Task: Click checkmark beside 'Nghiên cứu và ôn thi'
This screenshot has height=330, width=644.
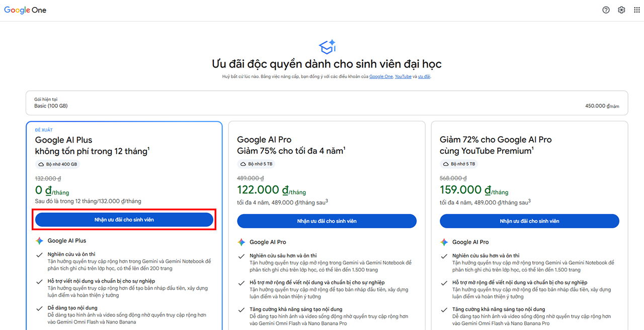Action: (39, 255)
